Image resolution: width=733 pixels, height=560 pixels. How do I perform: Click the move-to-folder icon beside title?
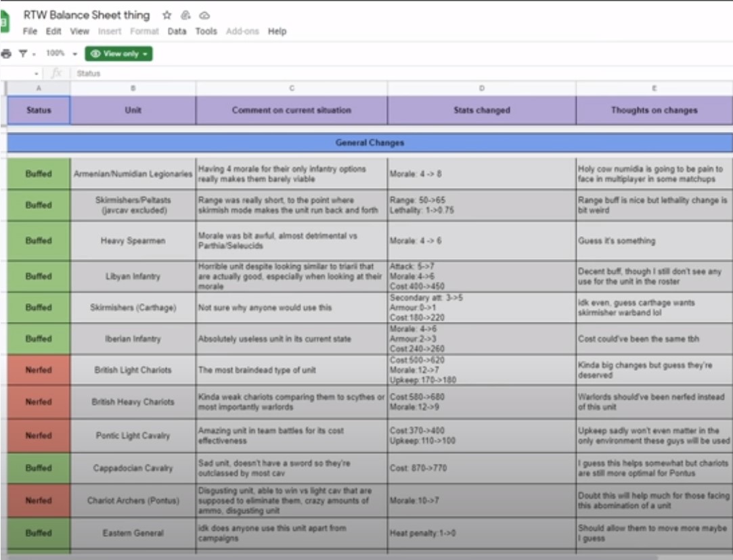tap(185, 15)
